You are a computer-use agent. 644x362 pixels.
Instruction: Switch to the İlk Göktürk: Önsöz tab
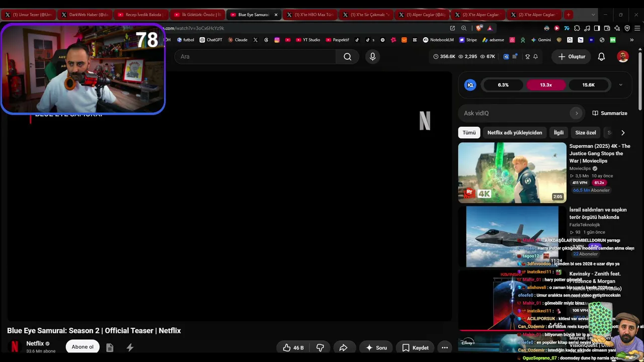pyautogui.click(x=198, y=15)
